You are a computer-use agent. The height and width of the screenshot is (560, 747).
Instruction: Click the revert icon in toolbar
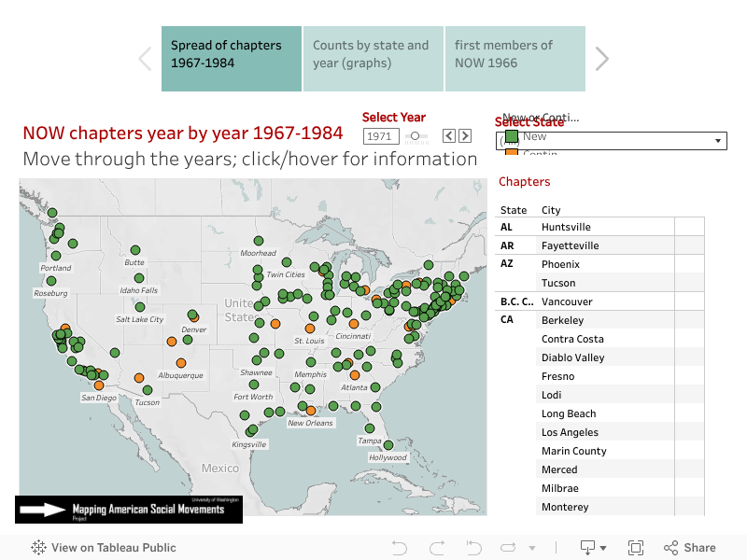pyautogui.click(x=474, y=548)
